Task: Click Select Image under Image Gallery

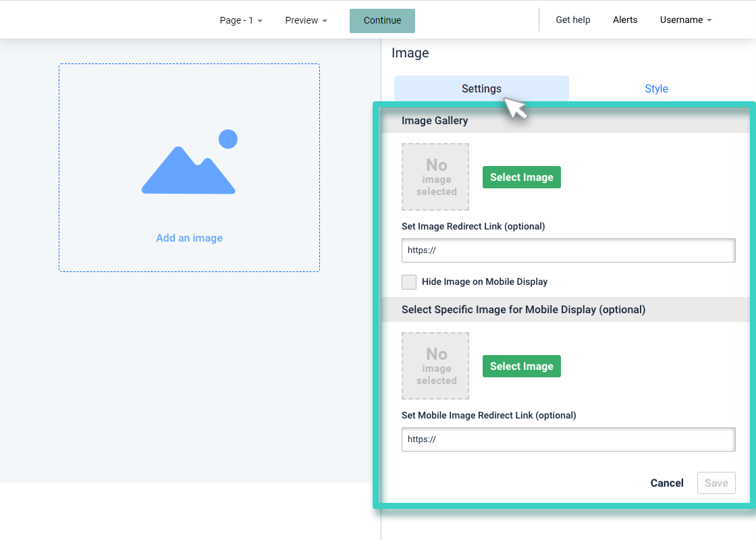Action: pos(522,178)
